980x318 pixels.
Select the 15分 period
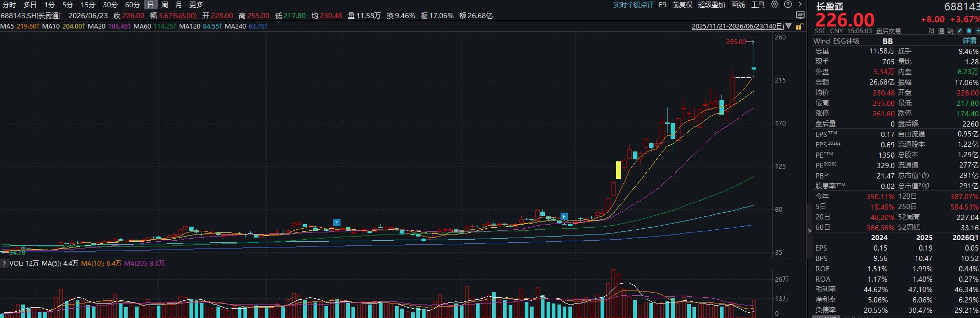[88, 5]
